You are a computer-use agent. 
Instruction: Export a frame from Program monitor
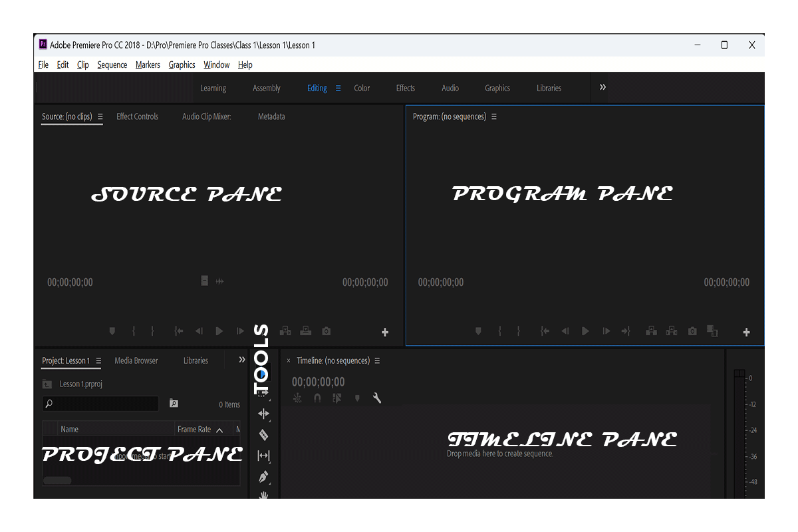(x=692, y=331)
